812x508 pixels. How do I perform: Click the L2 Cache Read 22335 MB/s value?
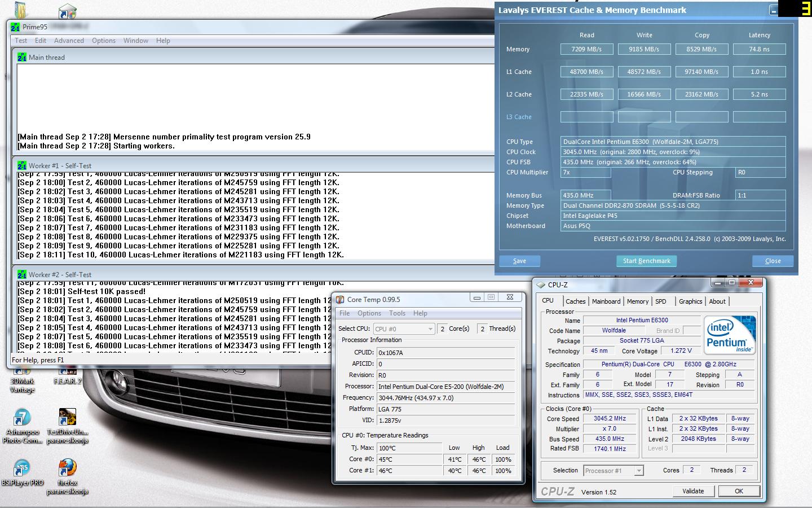587,94
